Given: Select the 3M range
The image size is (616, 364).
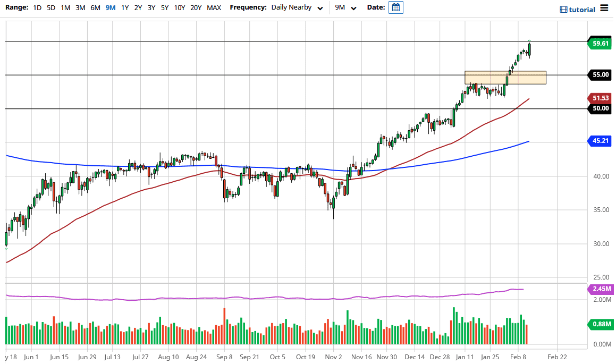Looking at the screenshot, I should pyautogui.click(x=80, y=8).
